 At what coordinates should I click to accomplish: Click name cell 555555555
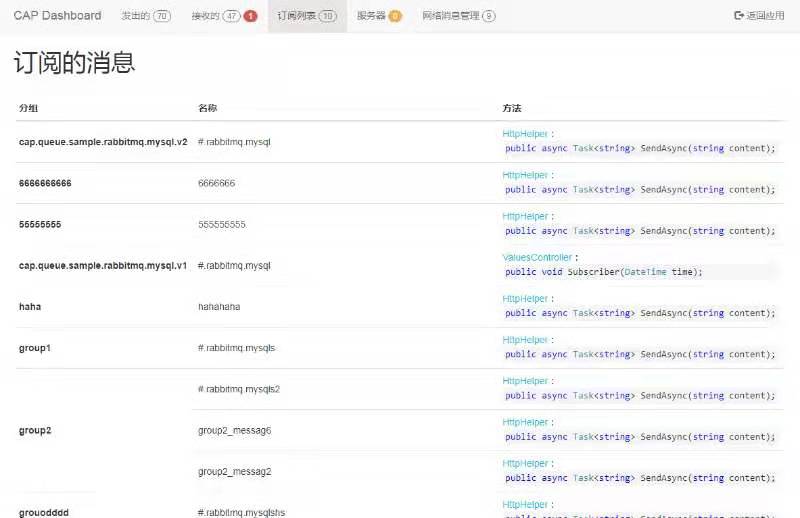(x=222, y=225)
